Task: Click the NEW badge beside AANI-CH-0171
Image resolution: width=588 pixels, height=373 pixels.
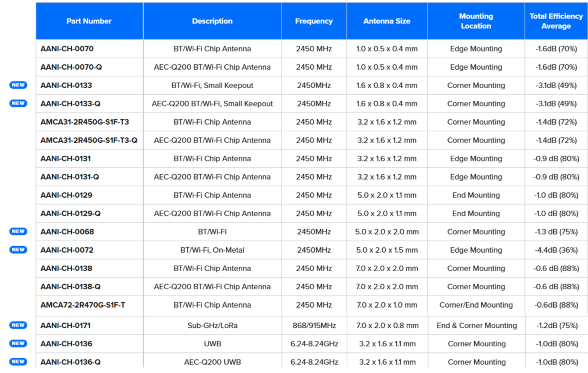Action: pos(18,326)
